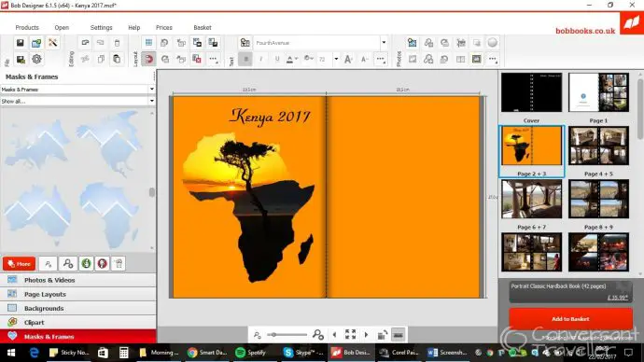Open the Settings menu
This screenshot has width=644, height=362.
point(101,27)
